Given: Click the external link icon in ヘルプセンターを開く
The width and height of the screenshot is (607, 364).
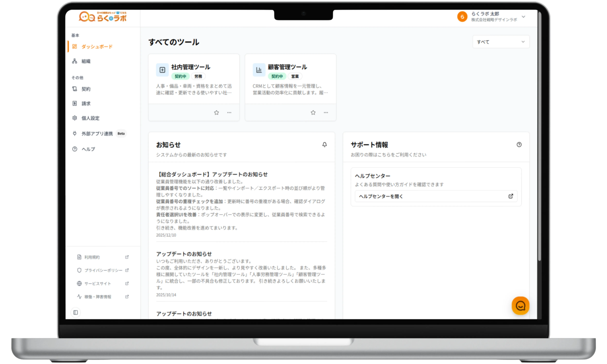Looking at the screenshot, I should 511,196.
